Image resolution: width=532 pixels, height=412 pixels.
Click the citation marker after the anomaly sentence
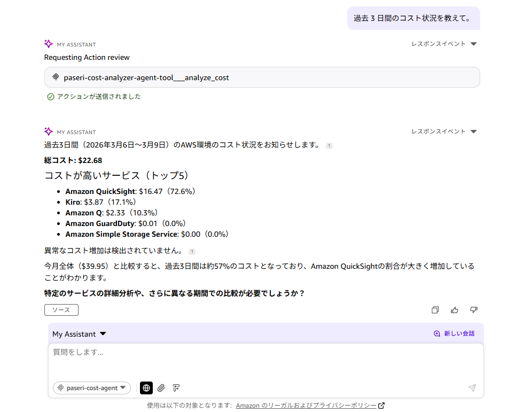pos(192,251)
